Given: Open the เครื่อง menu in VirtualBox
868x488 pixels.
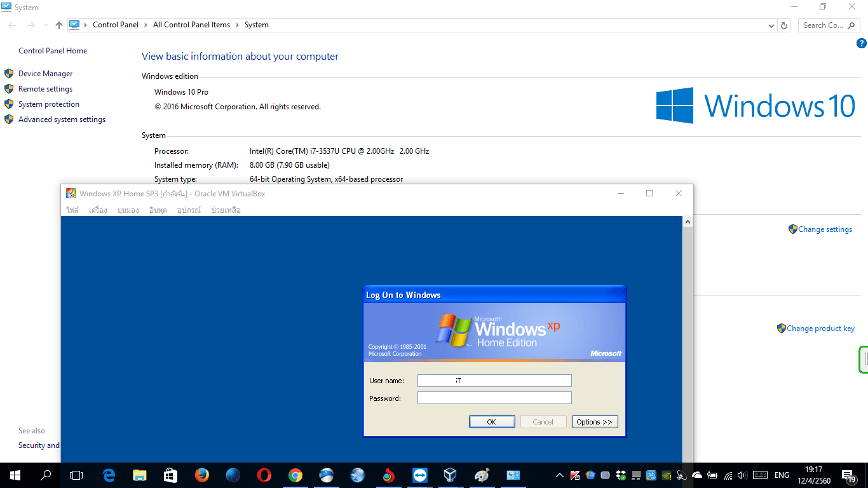Looking at the screenshot, I should [98, 210].
